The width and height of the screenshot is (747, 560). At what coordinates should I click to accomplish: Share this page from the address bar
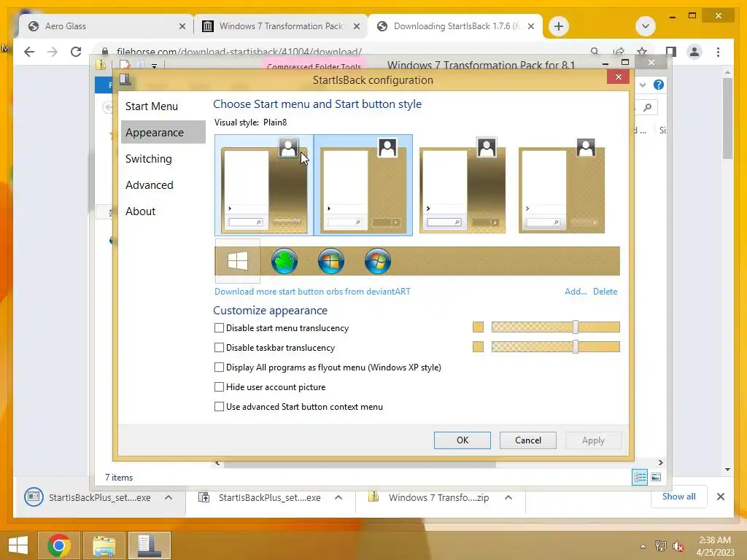619,52
